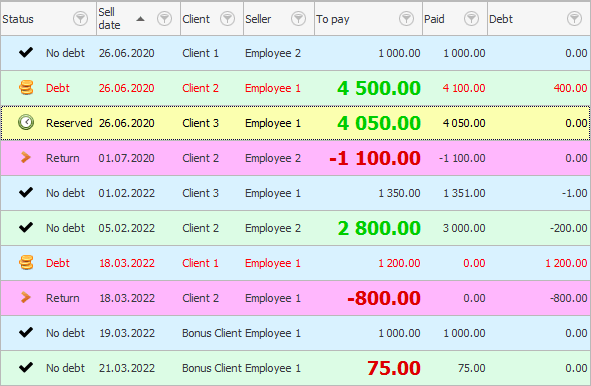591x386 pixels.
Task: Click the Paid value 3 000.00
Action: [x=464, y=228]
